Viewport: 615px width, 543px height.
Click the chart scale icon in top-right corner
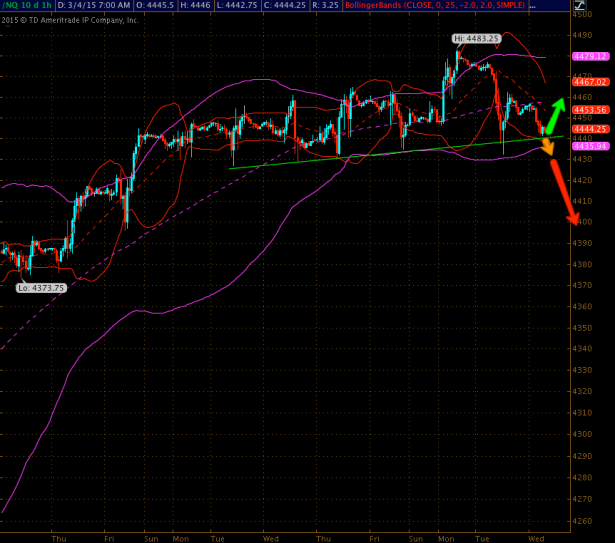click(x=603, y=6)
